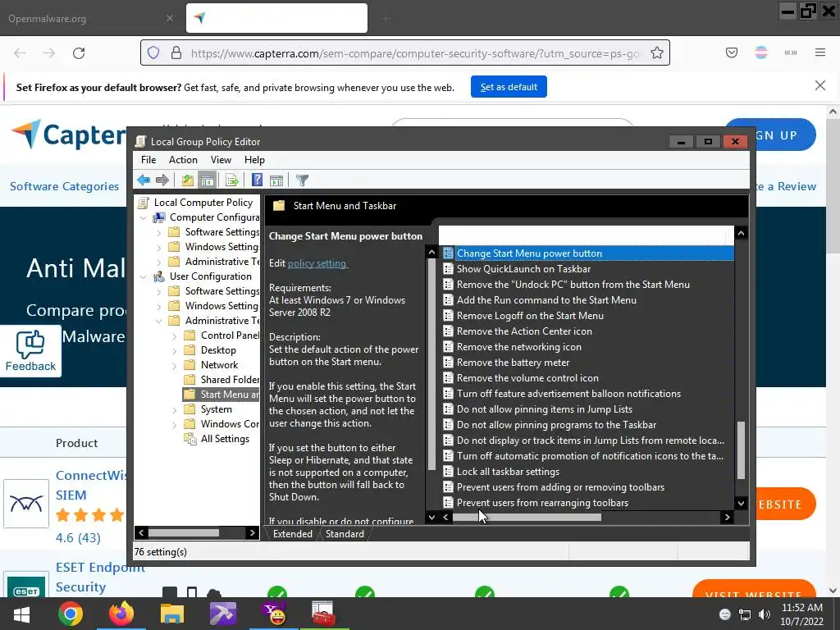The height and width of the screenshot is (630, 840).
Task: Click the Firefox address bar URL field
Action: [415, 53]
